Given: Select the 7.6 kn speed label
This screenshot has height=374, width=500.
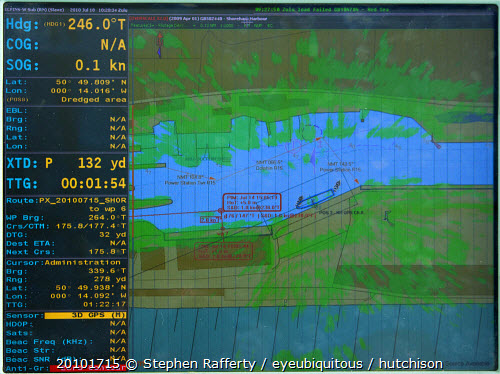Looking at the screenshot, I should 209,220.
